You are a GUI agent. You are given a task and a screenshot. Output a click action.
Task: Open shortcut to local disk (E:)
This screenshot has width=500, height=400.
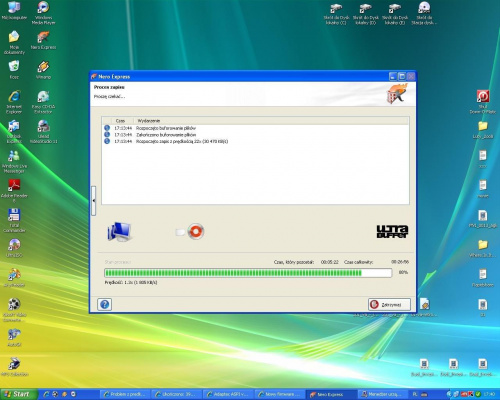(x=395, y=13)
